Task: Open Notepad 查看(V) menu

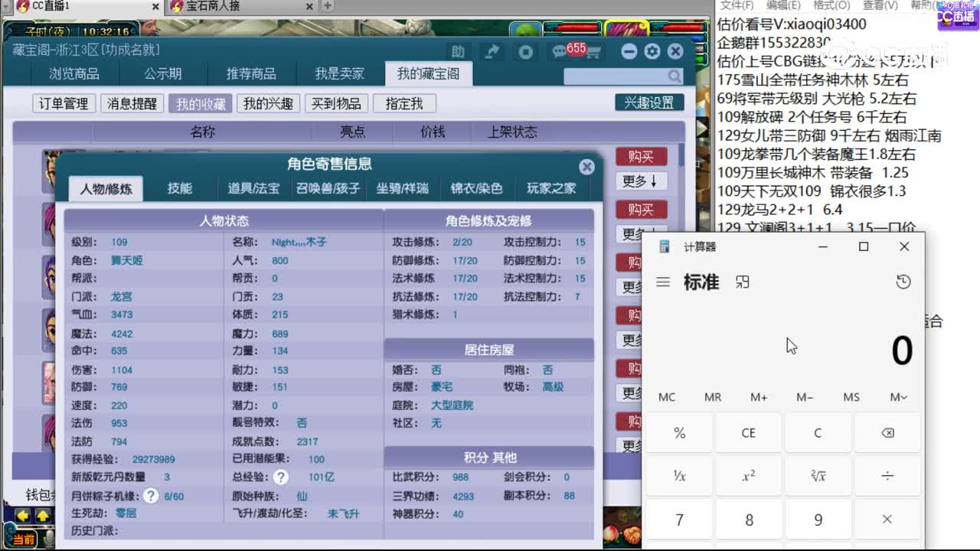Action: [880, 5]
